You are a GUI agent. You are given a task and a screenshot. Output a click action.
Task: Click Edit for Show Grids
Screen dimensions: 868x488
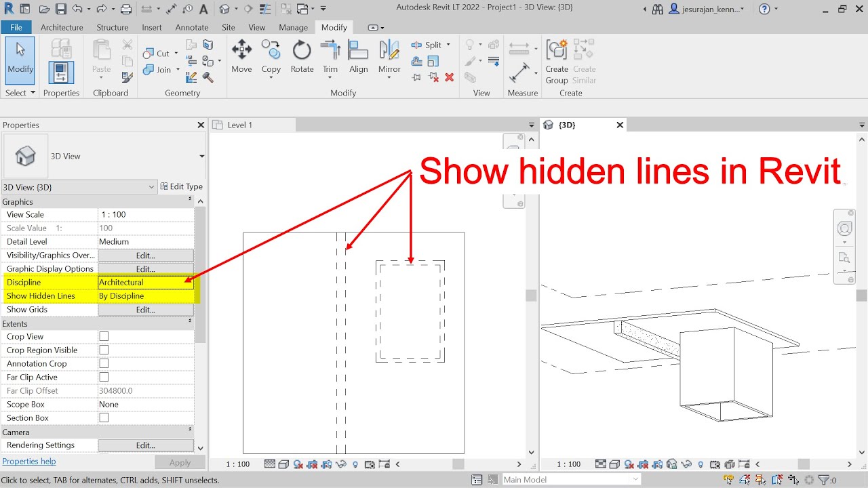(146, 310)
